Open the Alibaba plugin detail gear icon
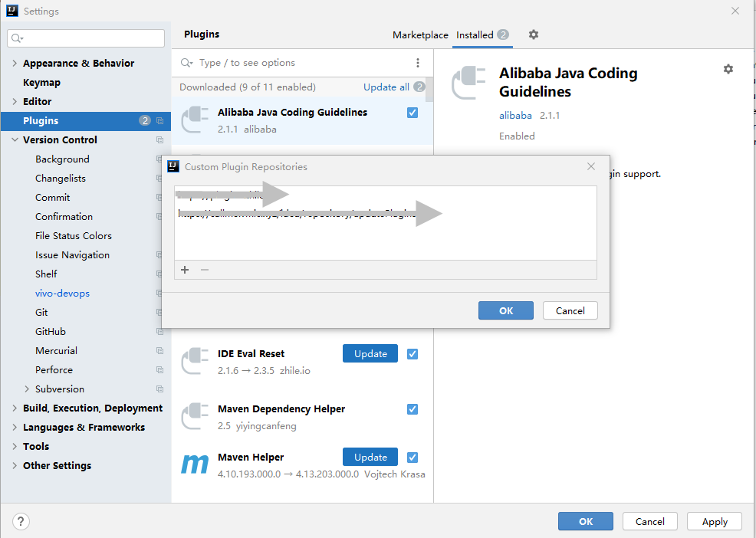Screen dimensions: 756x538 [x=728, y=69]
